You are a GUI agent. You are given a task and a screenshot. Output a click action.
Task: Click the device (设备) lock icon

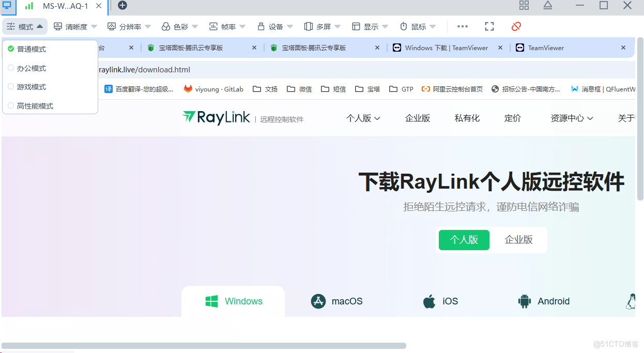click(261, 26)
